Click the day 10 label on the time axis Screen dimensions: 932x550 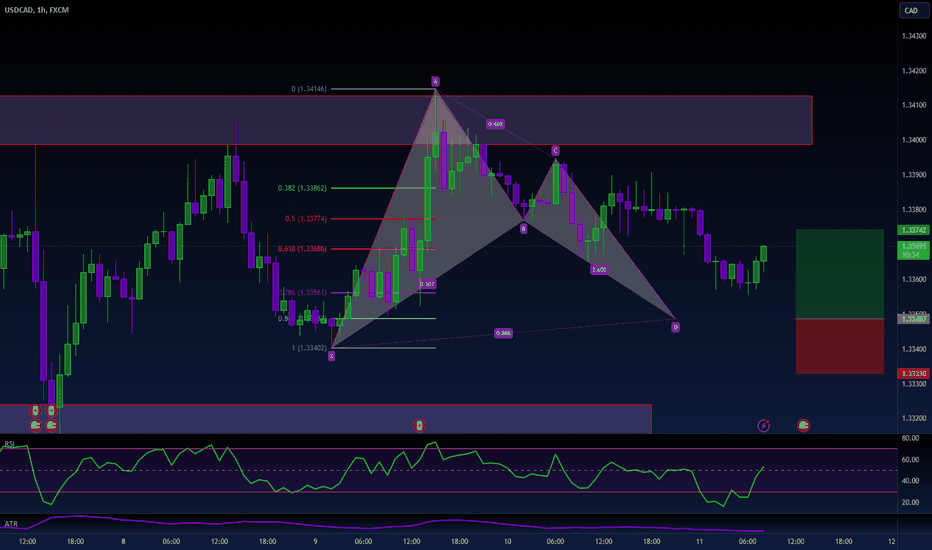tap(507, 542)
